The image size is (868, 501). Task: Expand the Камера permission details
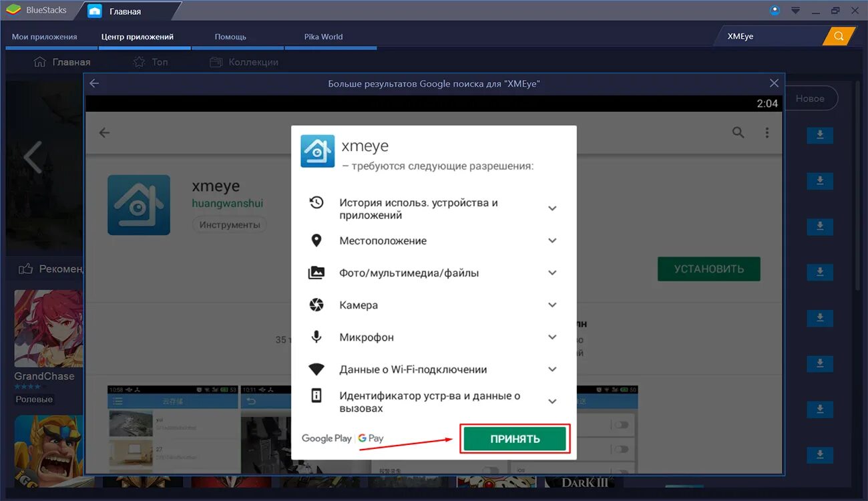[552, 305]
